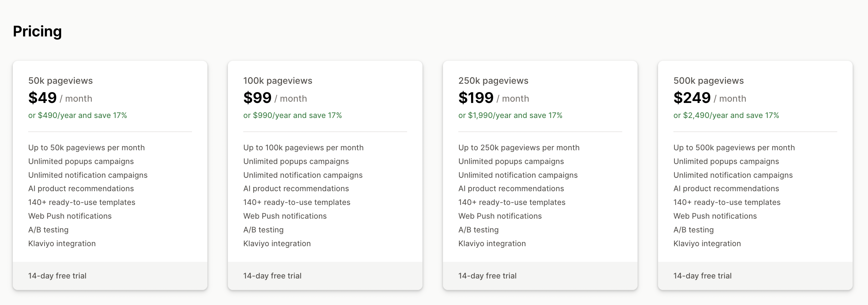Click 14-day free trial in 100k plan
The width and height of the screenshot is (868, 305).
[272, 276]
